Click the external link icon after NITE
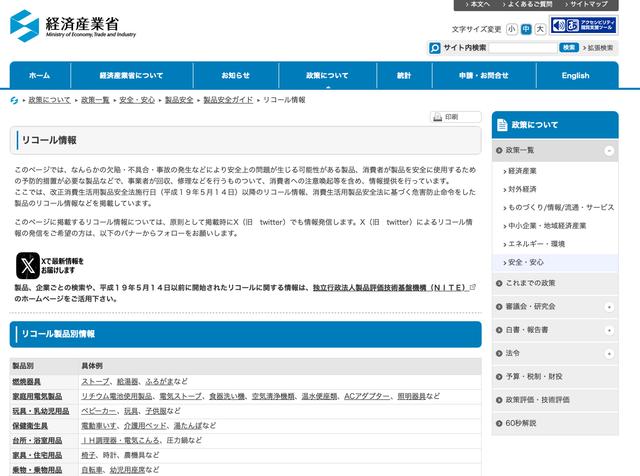 473,287
